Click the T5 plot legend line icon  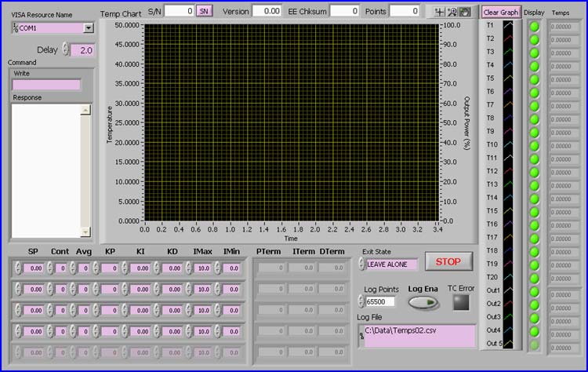click(x=508, y=78)
